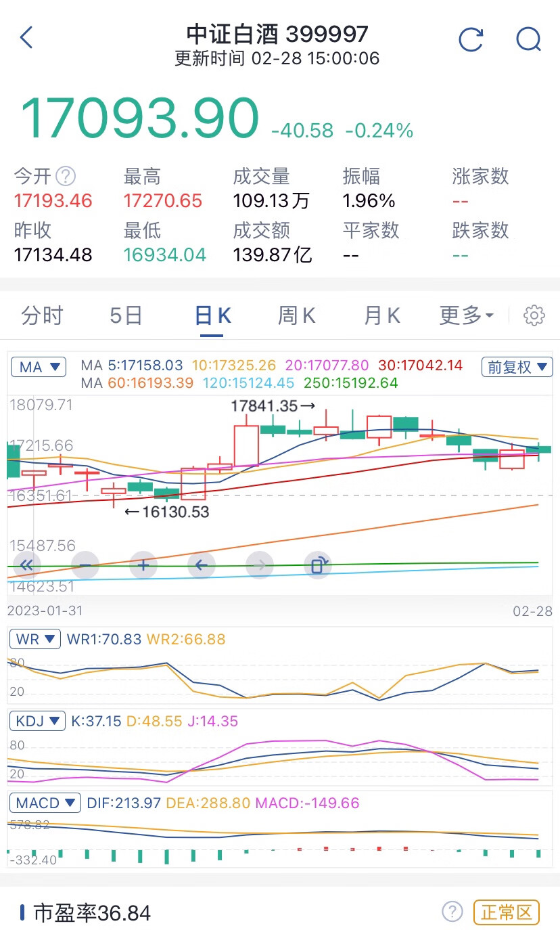This screenshot has width=560, height=930.
Task: Select the highest-price candle labelled 17841.35
Action: 326,426
